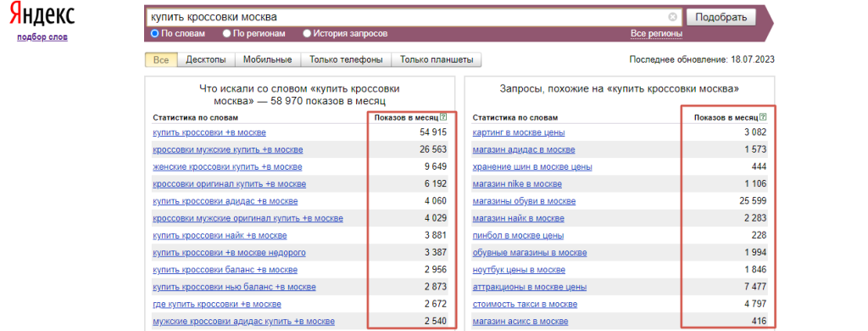Open help icon beside left Показов в месяц
This screenshot has height=331, width=868.
(x=442, y=117)
